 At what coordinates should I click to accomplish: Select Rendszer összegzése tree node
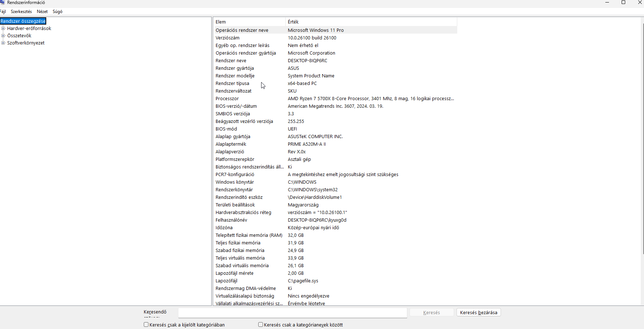click(23, 21)
